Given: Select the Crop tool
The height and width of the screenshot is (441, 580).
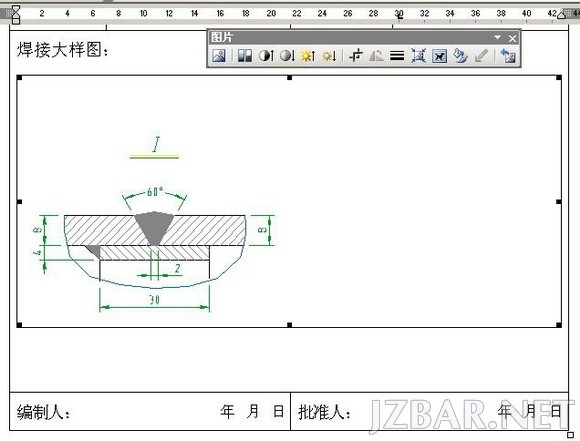Looking at the screenshot, I should pyautogui.click(x=355, y=56).
